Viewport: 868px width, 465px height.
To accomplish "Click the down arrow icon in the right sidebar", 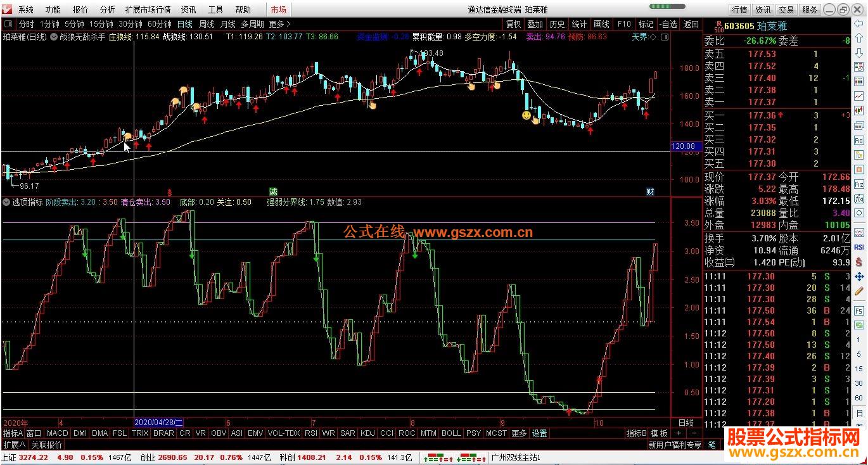I will [x=859, y=53].
